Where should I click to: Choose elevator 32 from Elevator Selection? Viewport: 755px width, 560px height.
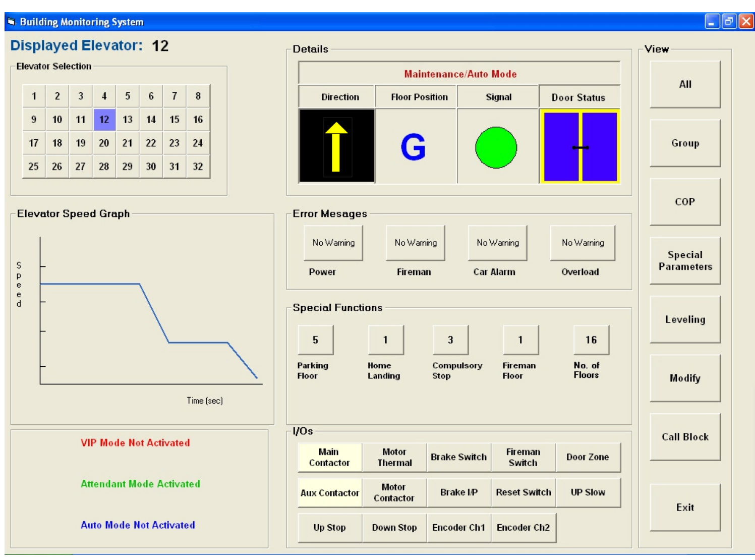pyautogui.click(x=198, y=166)
